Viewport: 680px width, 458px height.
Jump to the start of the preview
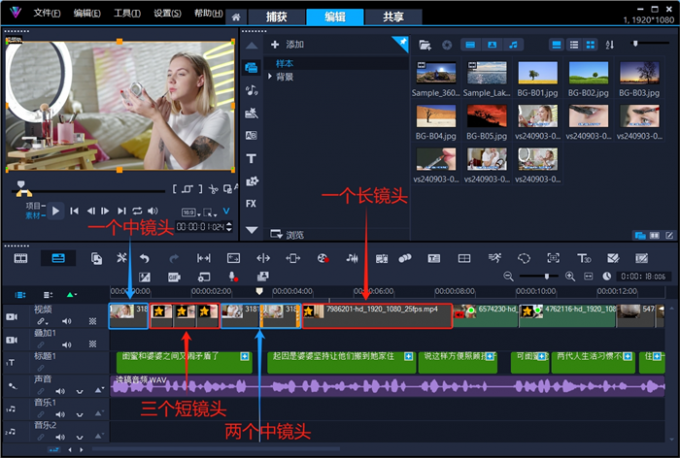click(74, 211)
